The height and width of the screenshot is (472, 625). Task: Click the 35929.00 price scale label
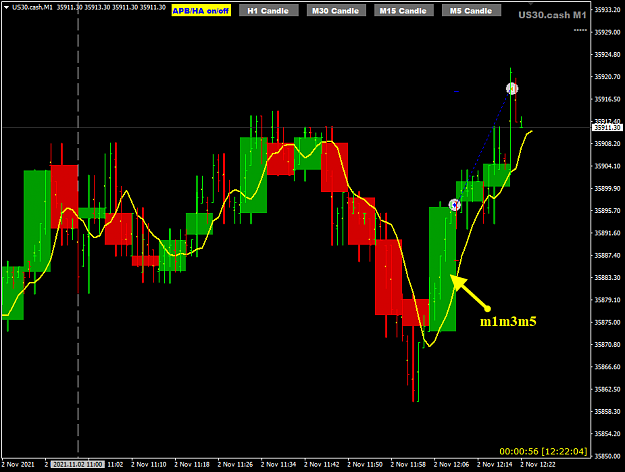click(607, 32)
